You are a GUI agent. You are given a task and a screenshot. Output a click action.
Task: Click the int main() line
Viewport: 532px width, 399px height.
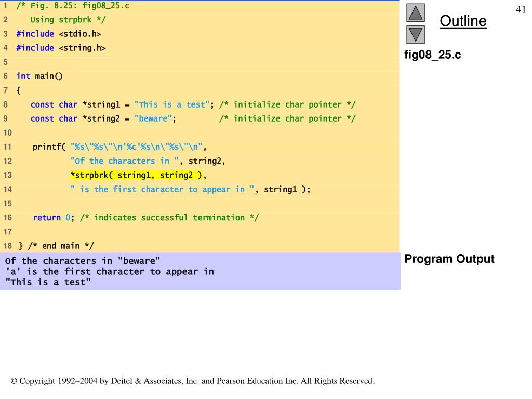39,76
